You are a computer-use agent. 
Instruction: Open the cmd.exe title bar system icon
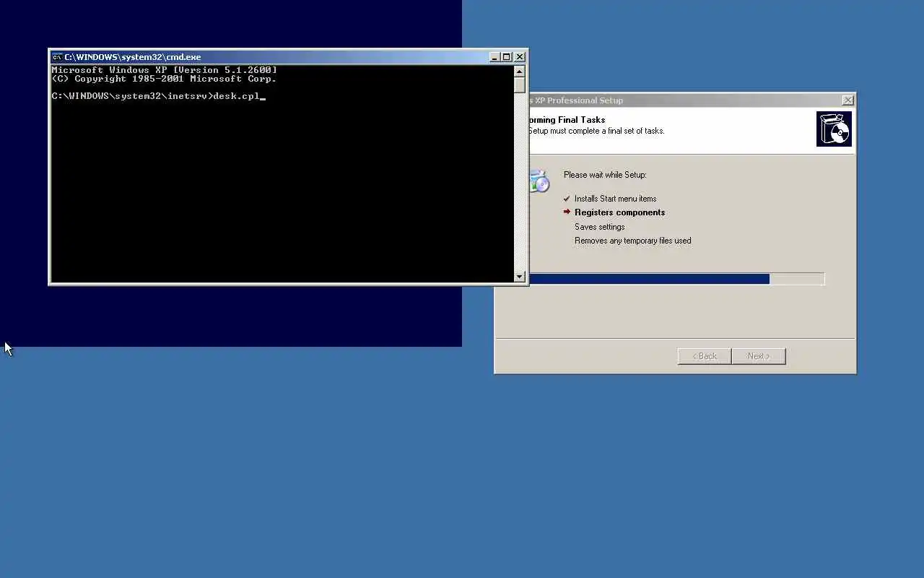pyautogui.click(x=57, y=57)
